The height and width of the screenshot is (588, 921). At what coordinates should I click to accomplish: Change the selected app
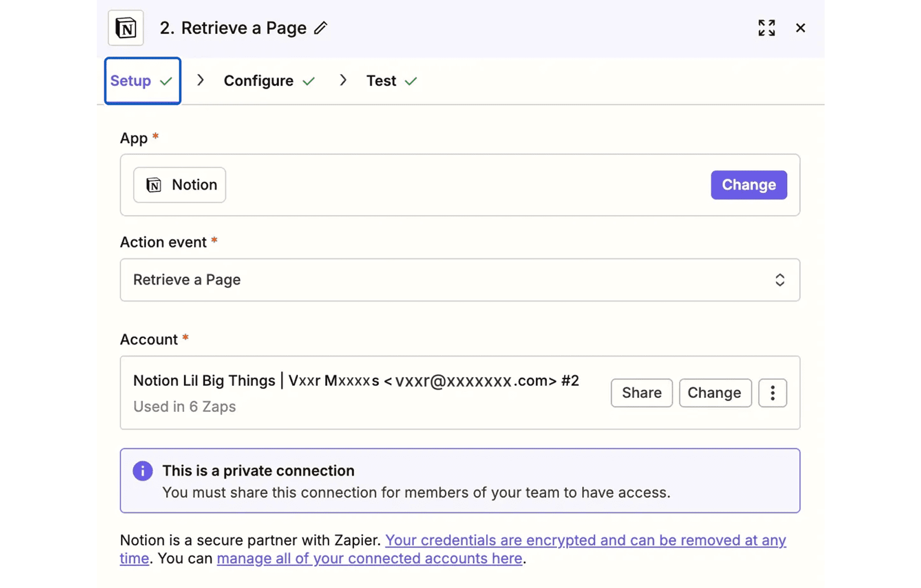click(749, 185)
